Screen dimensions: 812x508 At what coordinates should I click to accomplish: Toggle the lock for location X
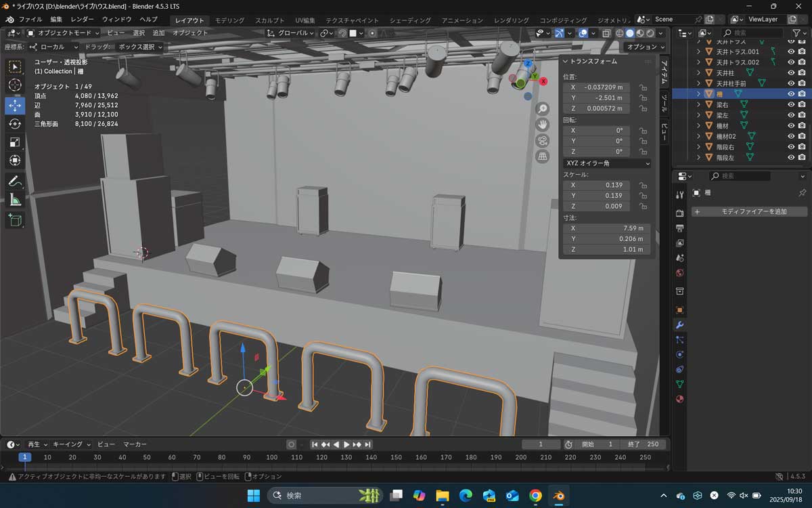[x=643, y=87]
